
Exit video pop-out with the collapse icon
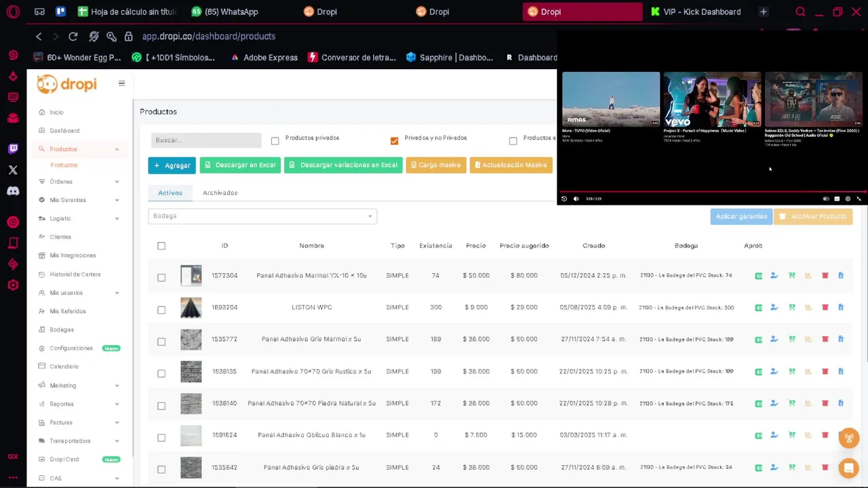tap(859, 199)
